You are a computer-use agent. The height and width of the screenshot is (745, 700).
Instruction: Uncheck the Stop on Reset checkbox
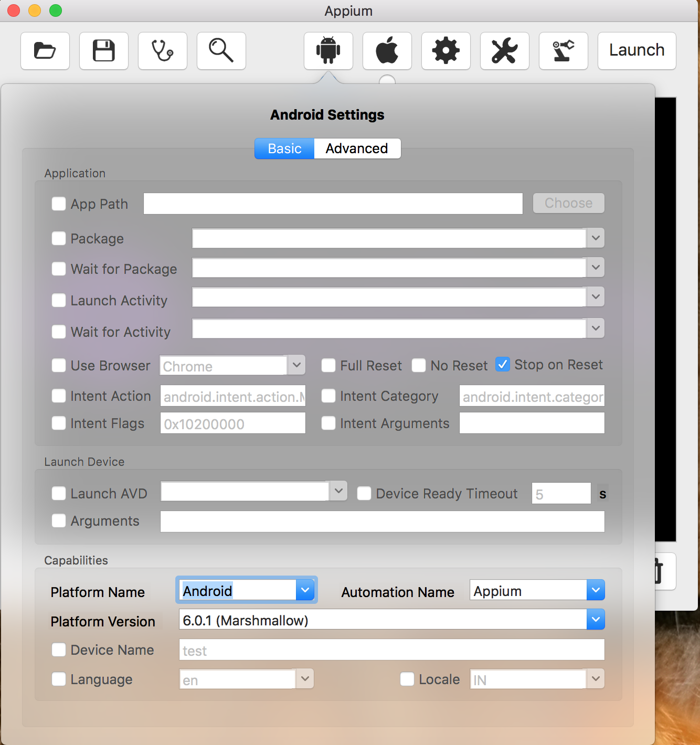click(503, 365)
